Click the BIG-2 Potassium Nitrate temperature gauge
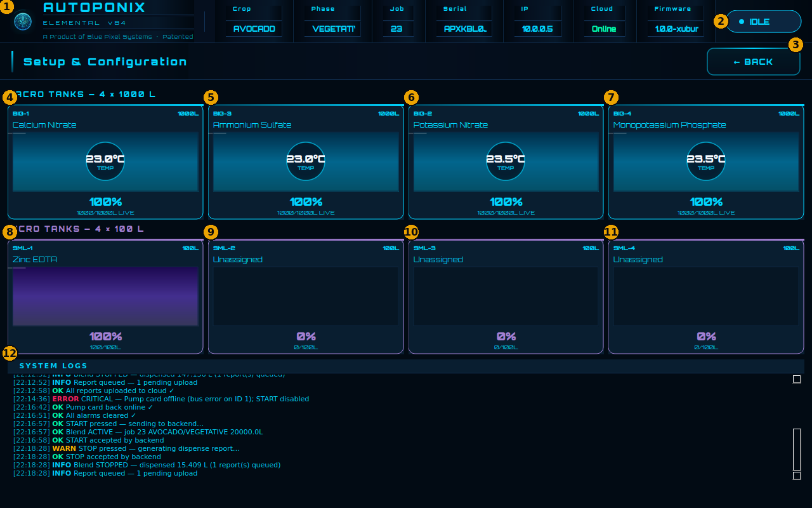 [506, 161]
